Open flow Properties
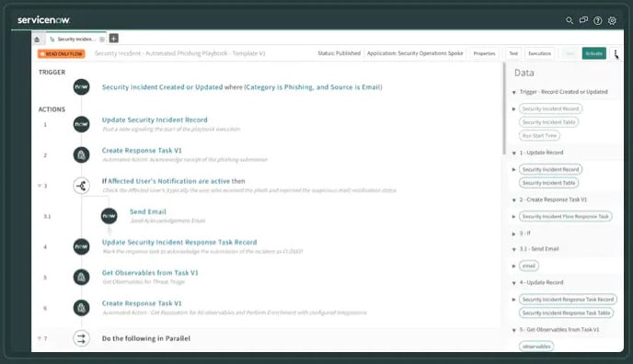Screen dimensions: 633x364 click(x=484, y=53)
